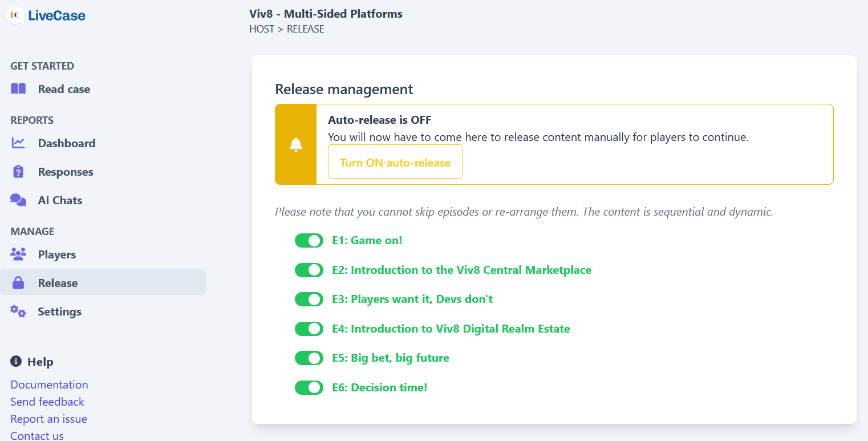Click the LiveCase logo icon
868x441 pixels.
tap(15, 15)
